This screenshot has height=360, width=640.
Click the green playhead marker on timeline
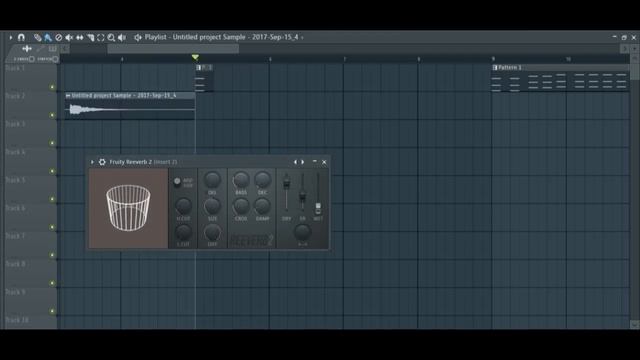pos(195,58)
